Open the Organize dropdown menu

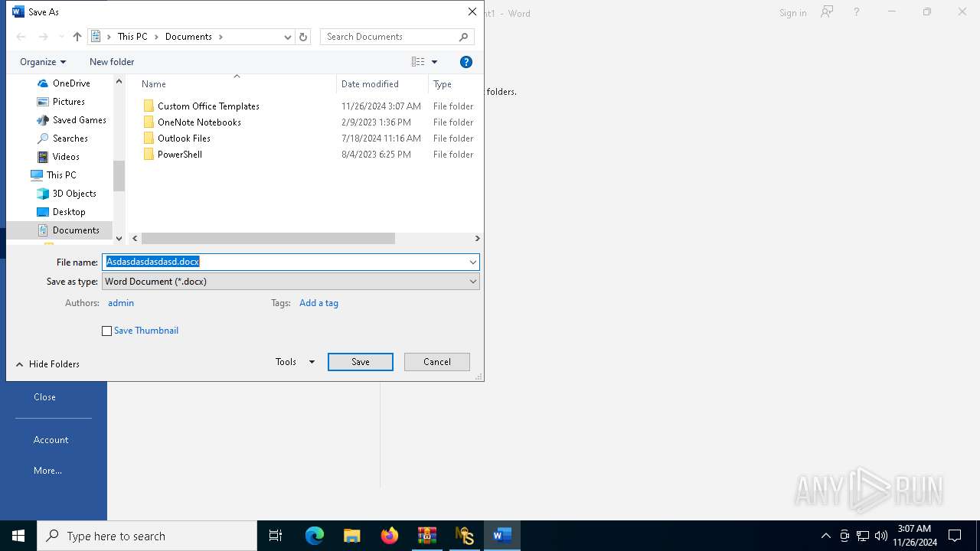tap(43, 62)
